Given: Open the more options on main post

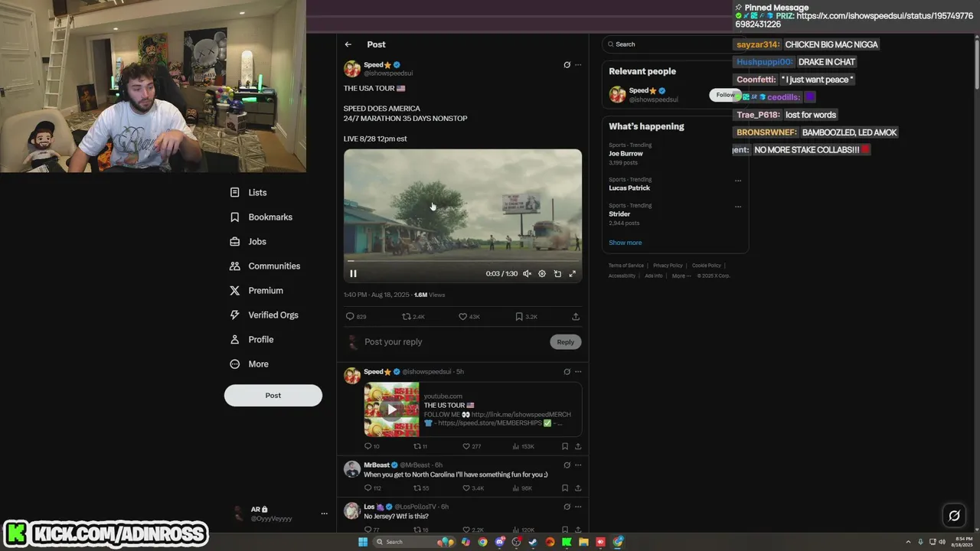Looking at the screenshot, I should 578,65.
